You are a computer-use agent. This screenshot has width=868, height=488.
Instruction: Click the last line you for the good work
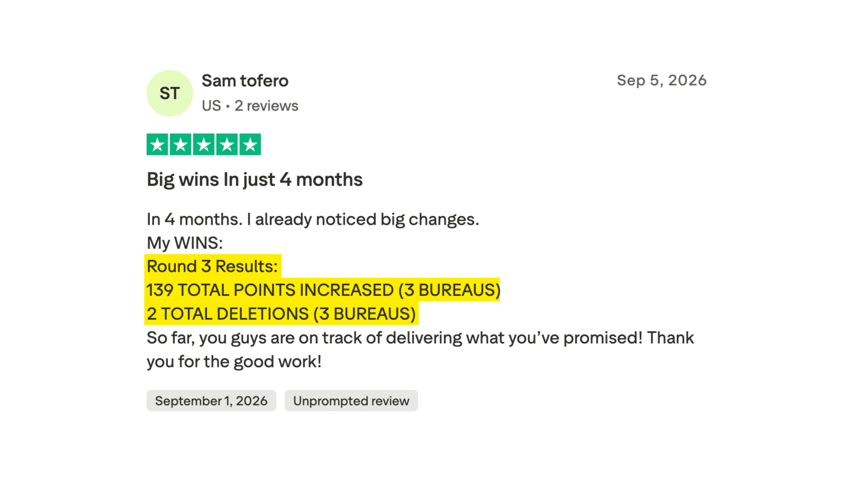(234, 362)
